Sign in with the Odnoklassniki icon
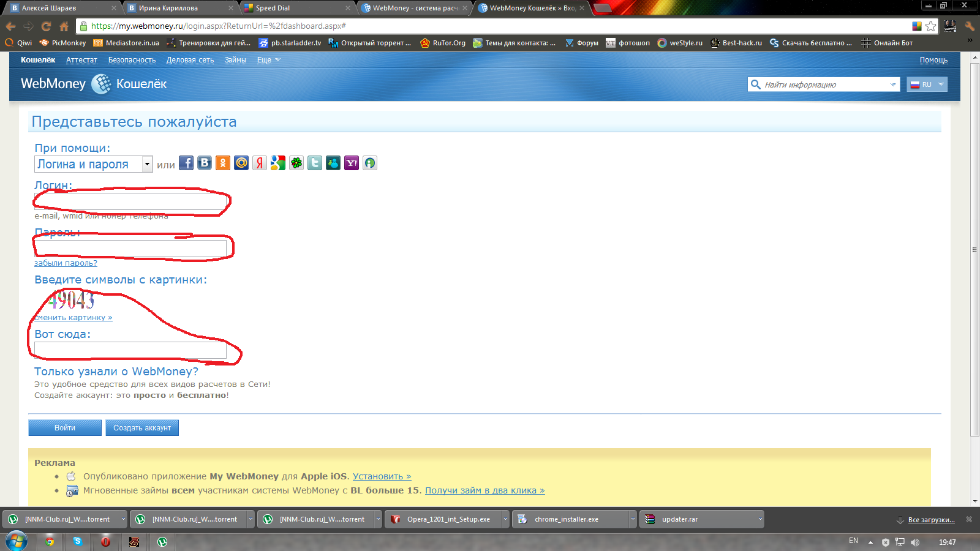The image size is (980, 551). coord(223,163)
